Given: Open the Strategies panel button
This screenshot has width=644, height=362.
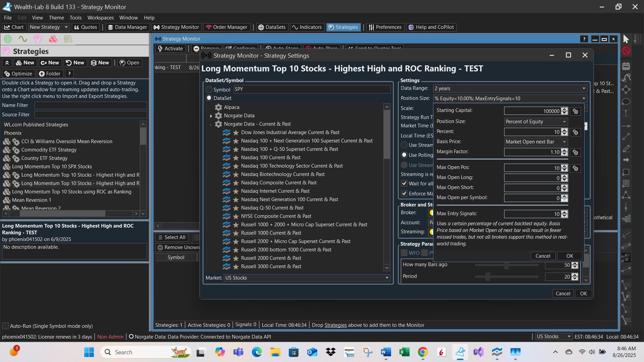Looking at the screenshot, I should [x=343, y=27].
